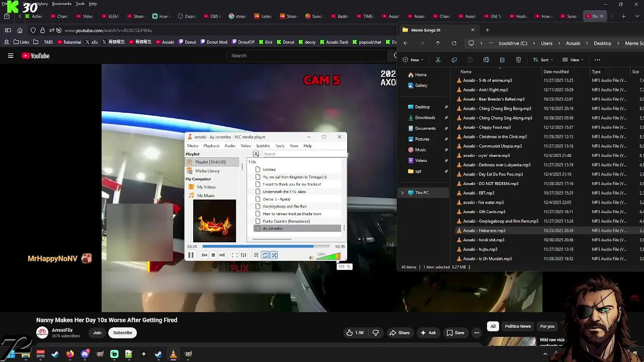Screen dimensions: 644x362
Task: Open a new File Explorer tab
Action: (487, 30)
